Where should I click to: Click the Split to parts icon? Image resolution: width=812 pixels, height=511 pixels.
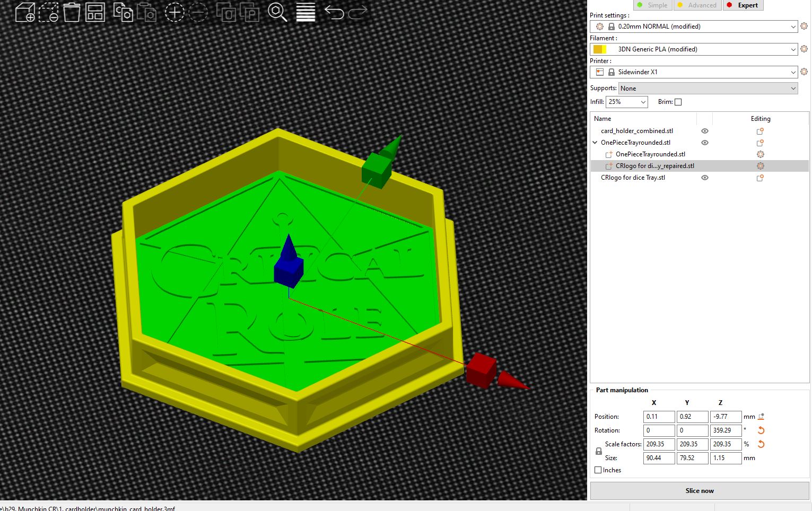click(x=249, y=12)
